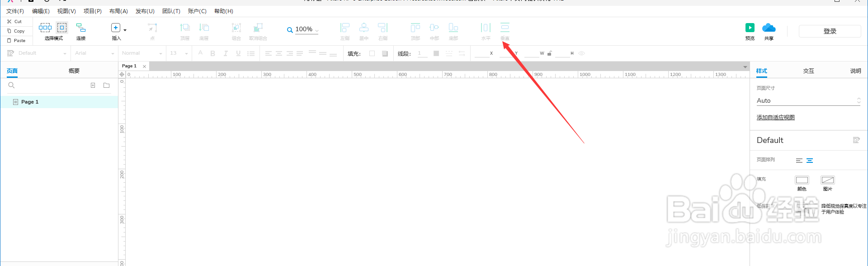Image resolution: width=868 pixels, height=266 pixels.
Task: Select the intersected selection mode icon
Action: (45, 28)
